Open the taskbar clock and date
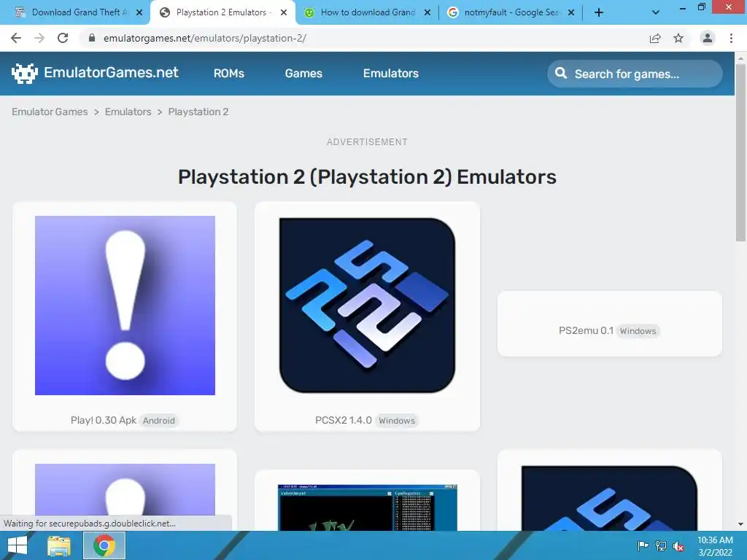 click(715, 545)
